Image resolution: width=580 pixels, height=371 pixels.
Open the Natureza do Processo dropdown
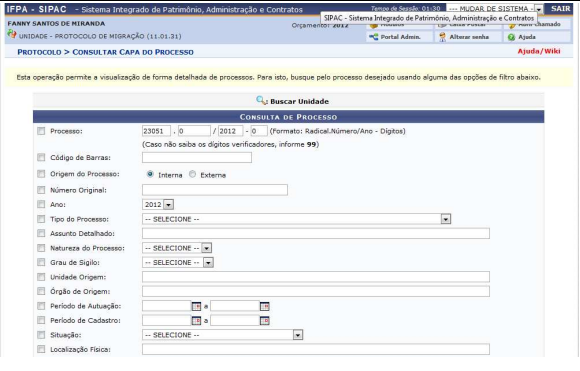tap(177, 248)
